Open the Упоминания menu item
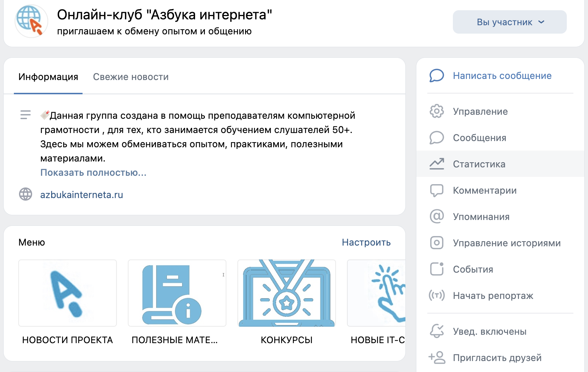The width and height of the screenshot is (588, 372). pos(500,217)
